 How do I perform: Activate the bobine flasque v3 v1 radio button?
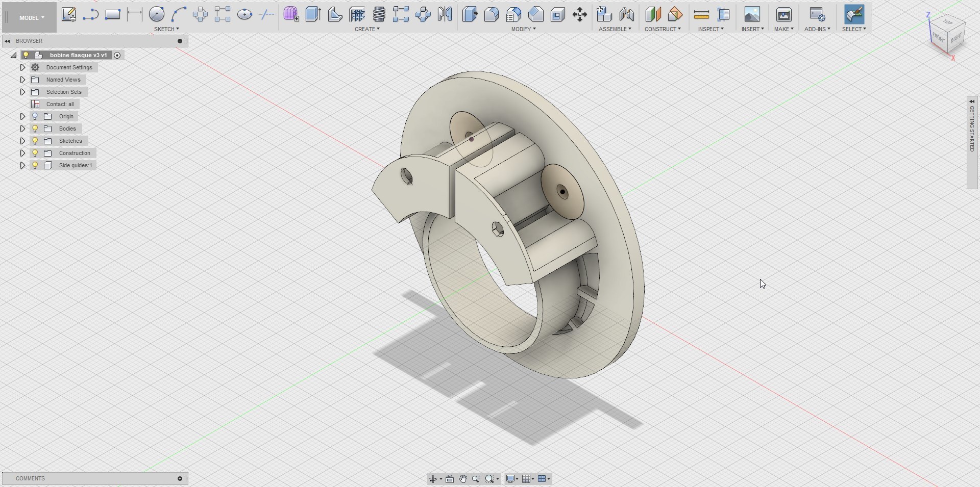[117, 55]
